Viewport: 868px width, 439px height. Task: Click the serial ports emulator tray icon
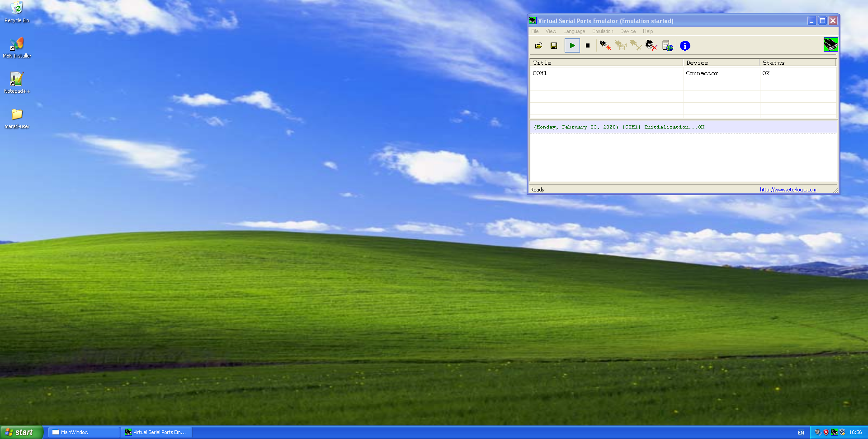[834, 432]
